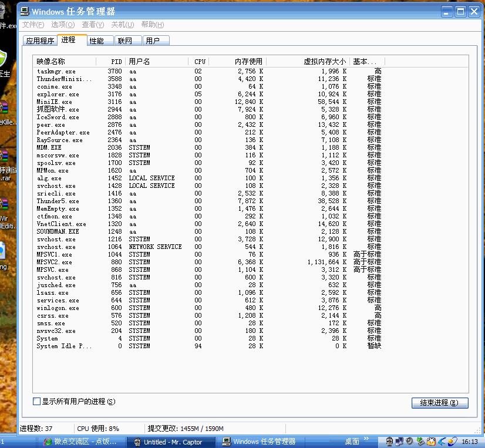Screen dimensions: 485x448
Task: Select the sriecli.exe process row
Action: 209,193
